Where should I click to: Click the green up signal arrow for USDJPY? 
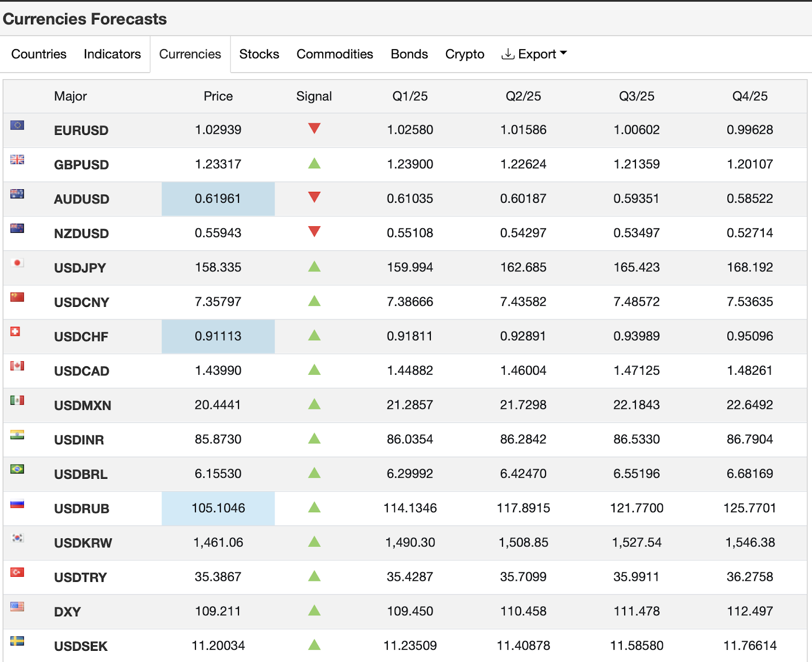[x=314, y=266]
